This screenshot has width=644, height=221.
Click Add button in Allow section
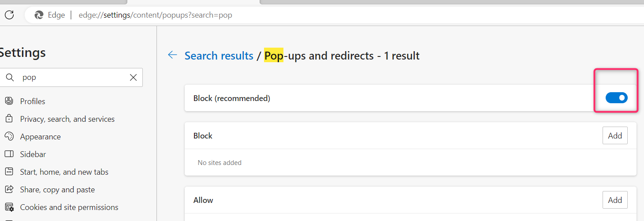click(x=615, y=200)
